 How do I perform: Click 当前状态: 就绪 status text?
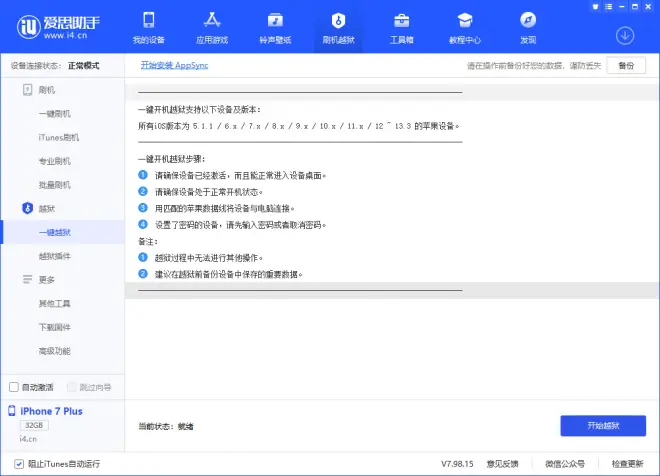coord(166,426)
